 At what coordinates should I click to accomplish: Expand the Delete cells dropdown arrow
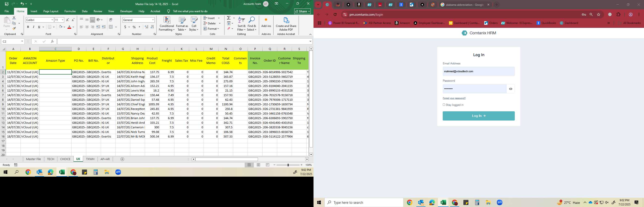pos(220,23)
